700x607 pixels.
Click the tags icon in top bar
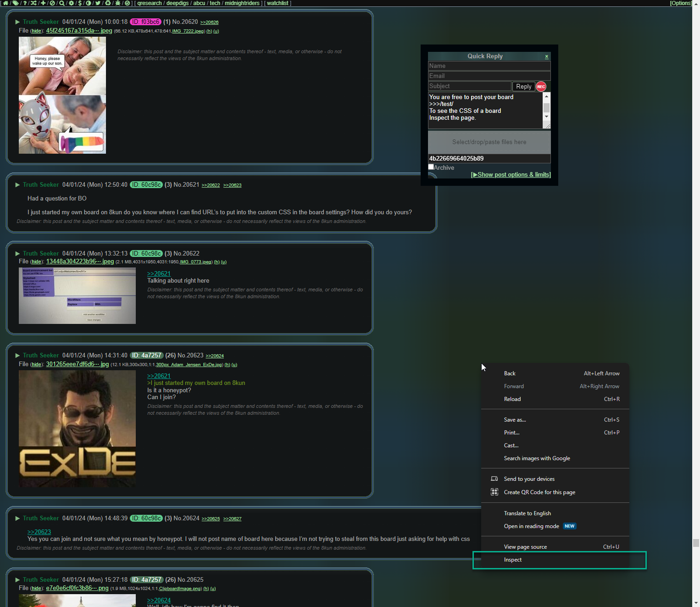click(x=16, y=3)
